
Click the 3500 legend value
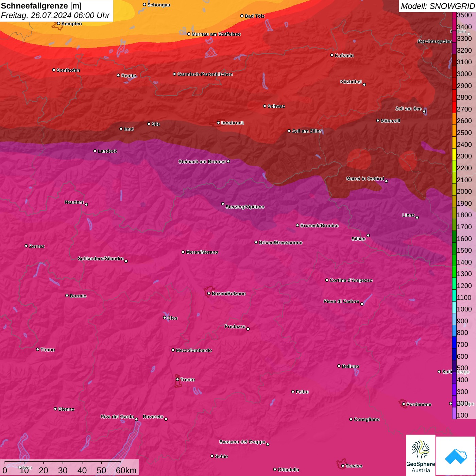(464, 15)
